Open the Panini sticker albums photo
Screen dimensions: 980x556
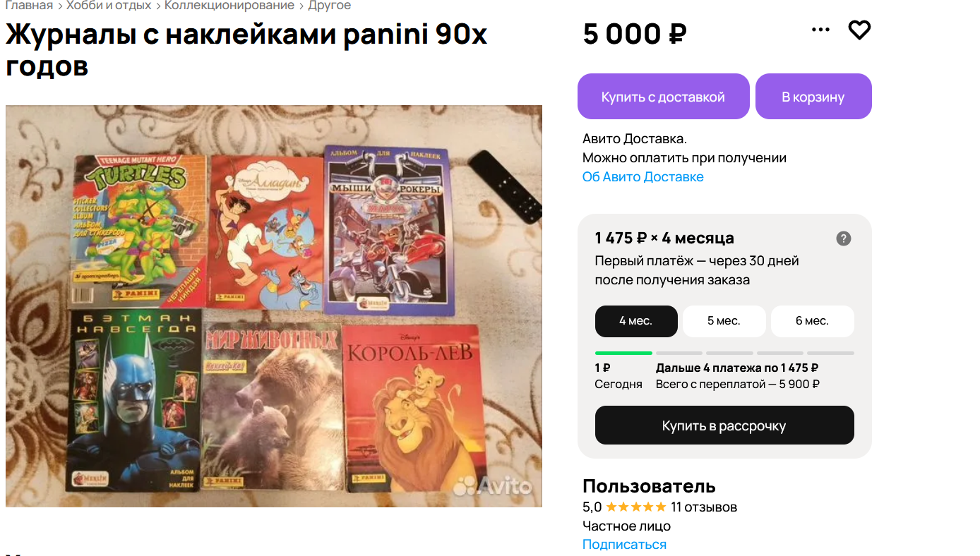(x=274, y=306)
